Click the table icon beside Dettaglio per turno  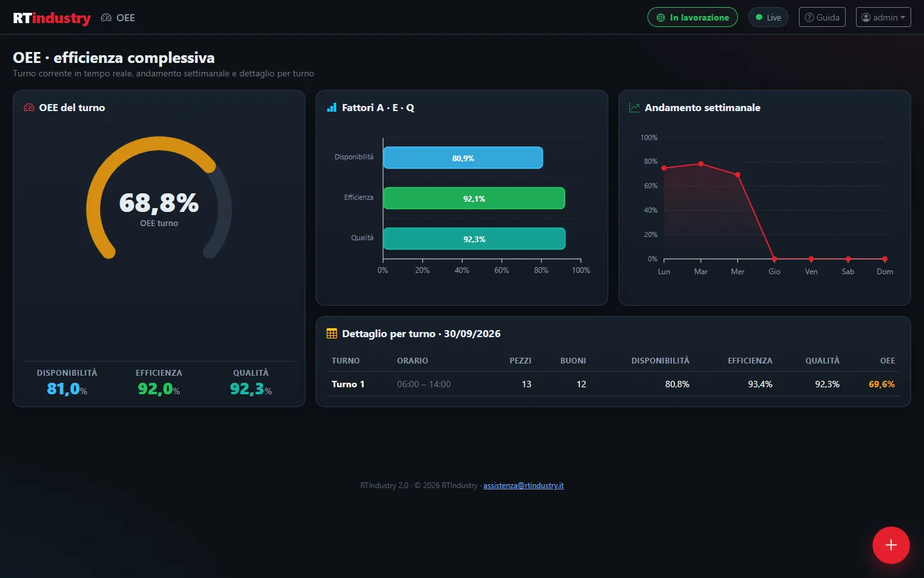[x=332, y=334]
